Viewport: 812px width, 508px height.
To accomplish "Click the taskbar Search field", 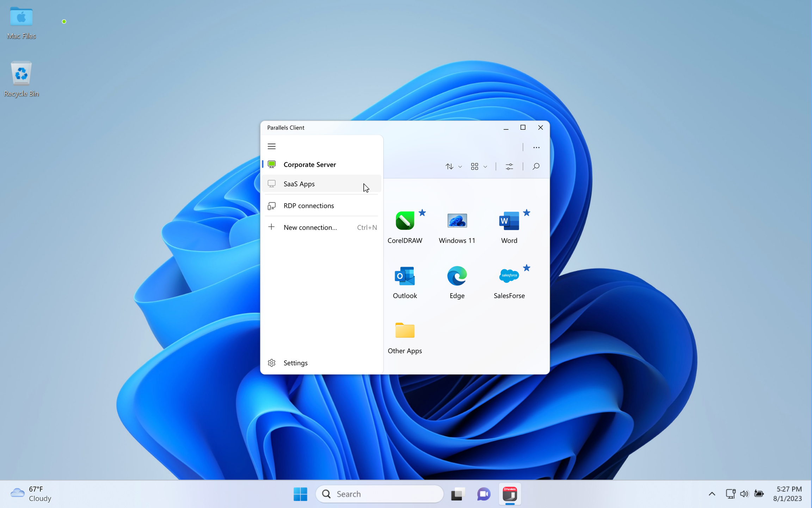I will [x=379, y=494].
